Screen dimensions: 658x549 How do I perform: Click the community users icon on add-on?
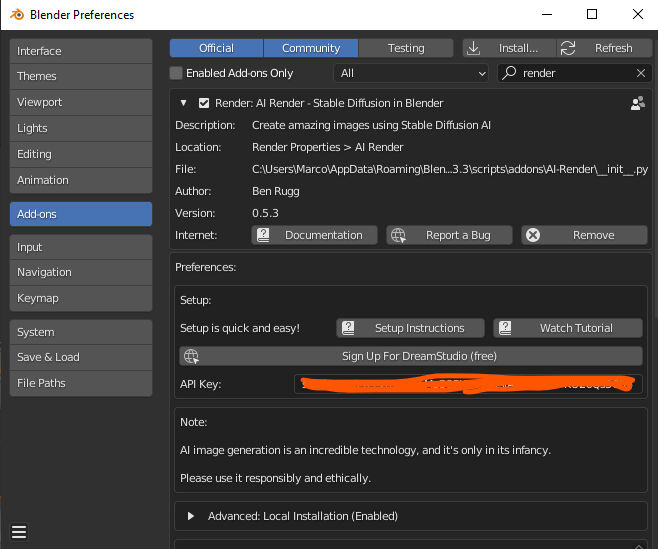pyautogui.click(x=638, y=103)
